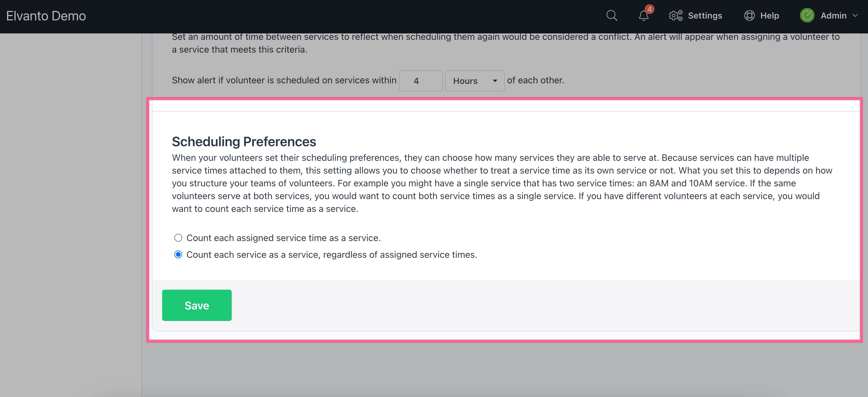Go to Elvanto Demo home title
The image size is (868, 397).
pos(46,16)
